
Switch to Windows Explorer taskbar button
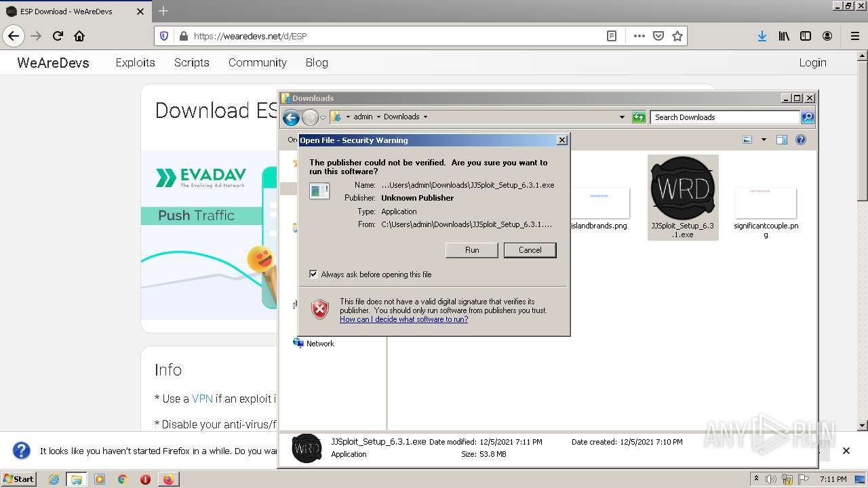[x=76, y=479]
